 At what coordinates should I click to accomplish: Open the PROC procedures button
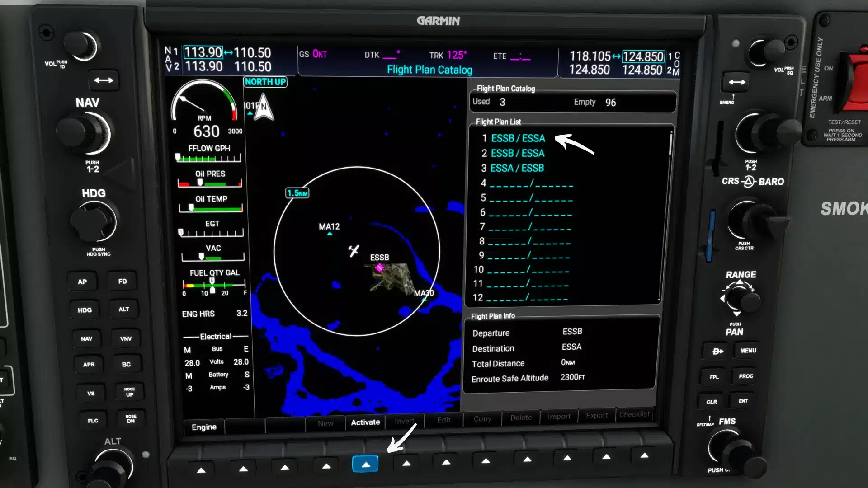(746, 376)
